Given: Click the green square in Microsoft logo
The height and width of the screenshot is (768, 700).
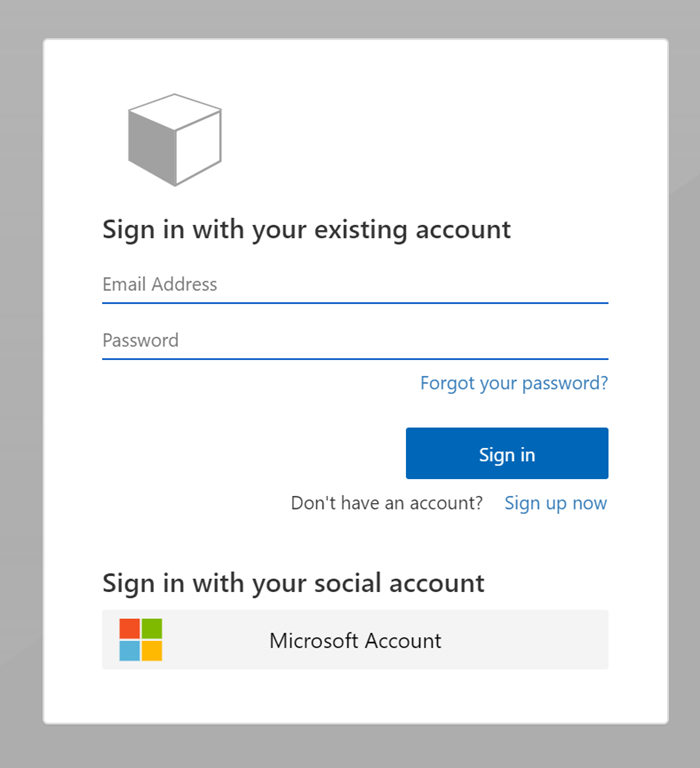Looking at the screenshot, I should (x=152, y=629).
